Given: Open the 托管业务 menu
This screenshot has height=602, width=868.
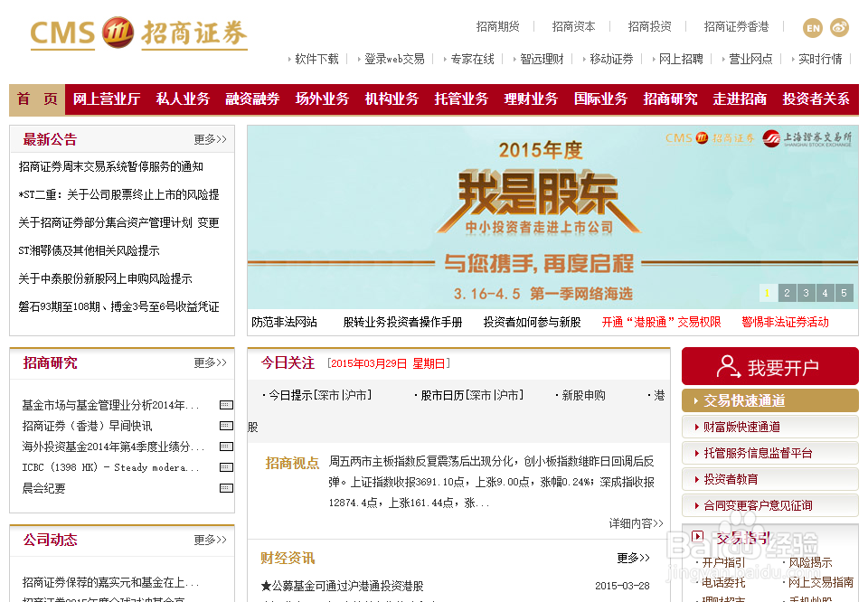Looking at the screenshot, I should 461,99.
